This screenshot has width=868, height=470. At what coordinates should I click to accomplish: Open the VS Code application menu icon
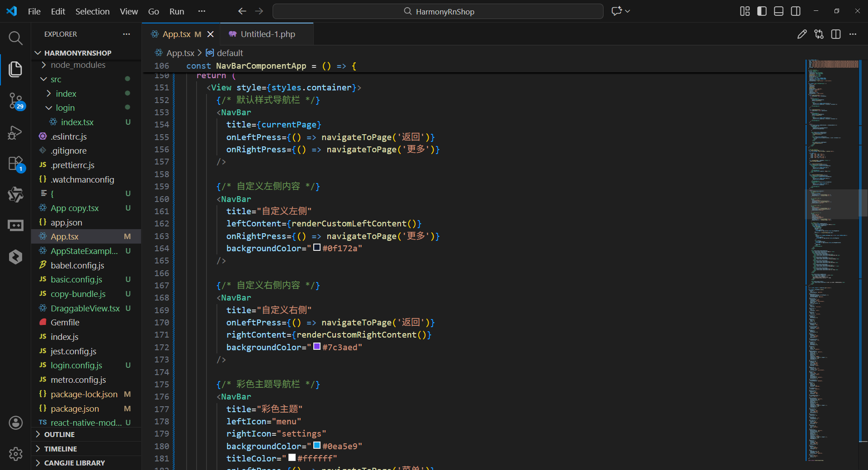12,11
